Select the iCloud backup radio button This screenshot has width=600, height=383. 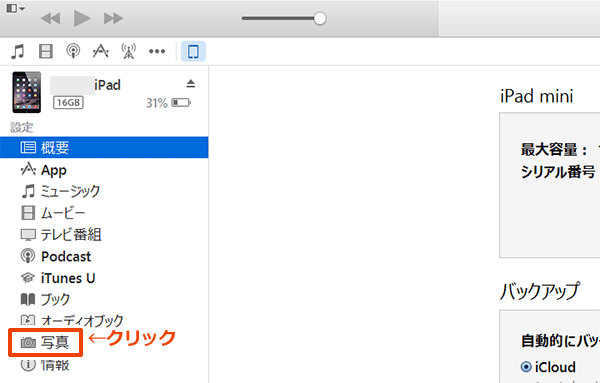tap(526, 367)
